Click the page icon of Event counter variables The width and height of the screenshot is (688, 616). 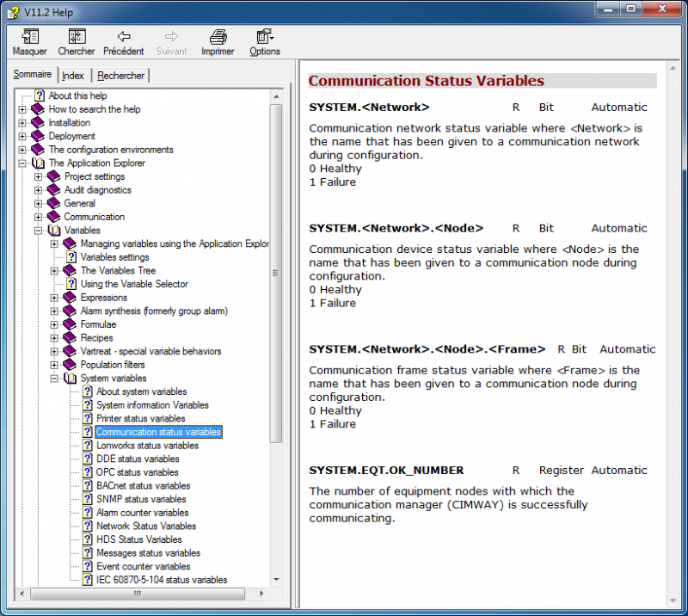88,566
